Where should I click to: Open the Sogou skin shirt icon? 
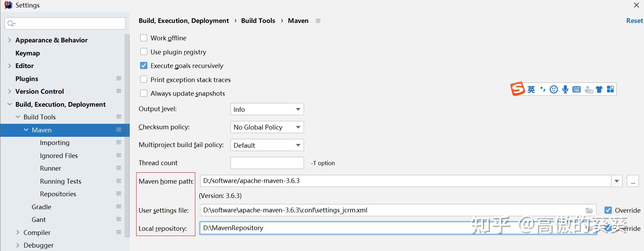[x=599, y=90]
